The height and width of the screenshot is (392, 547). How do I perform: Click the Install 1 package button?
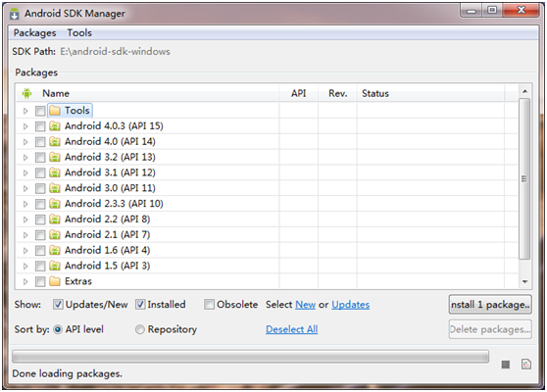(490, 305)
